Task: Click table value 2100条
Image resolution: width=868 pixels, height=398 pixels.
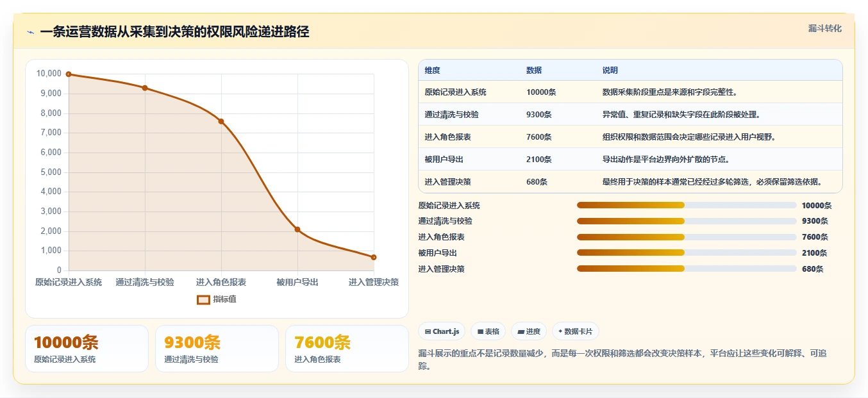Action: pyautogui.click(x=539, y=160)
